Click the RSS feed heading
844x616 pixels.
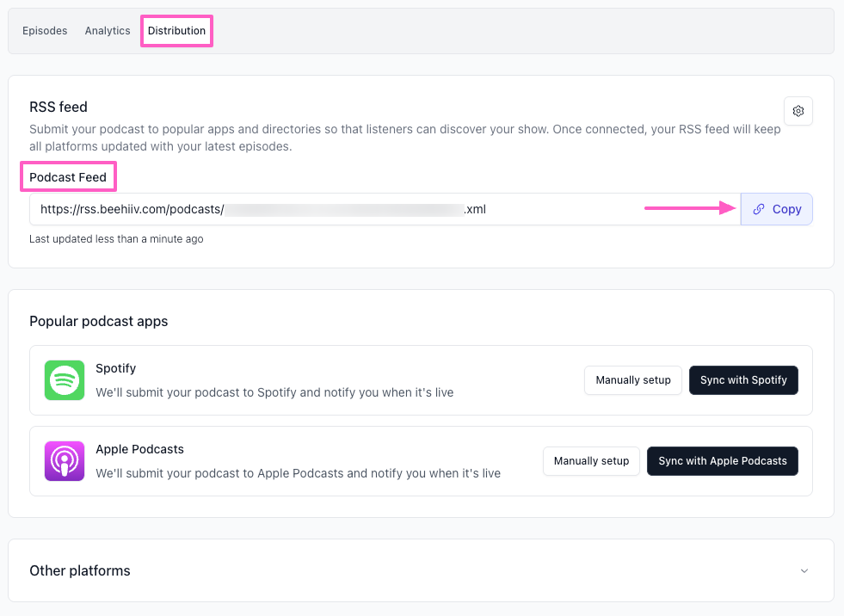pyautogui.click(x=59, y=107)
